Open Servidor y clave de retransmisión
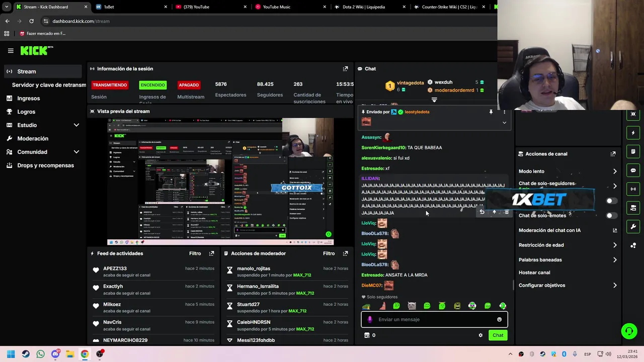Viewport: 644px width, 362px height. 49,85
